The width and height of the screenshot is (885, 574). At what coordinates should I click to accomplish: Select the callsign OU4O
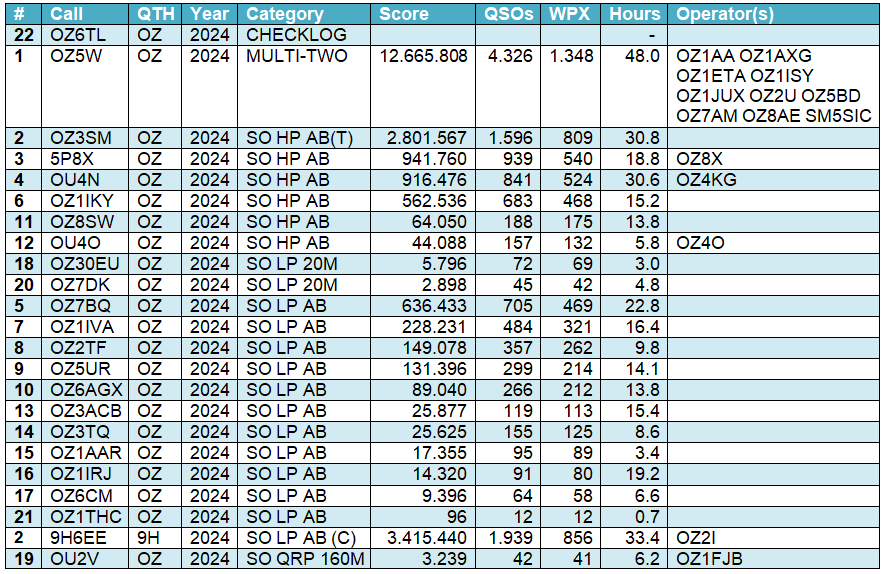(x=75, y=243)
